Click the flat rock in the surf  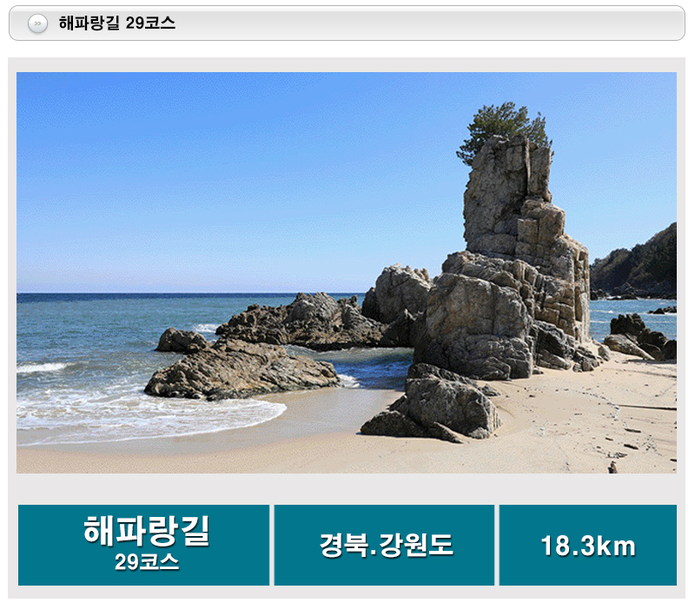click(242, 369)
